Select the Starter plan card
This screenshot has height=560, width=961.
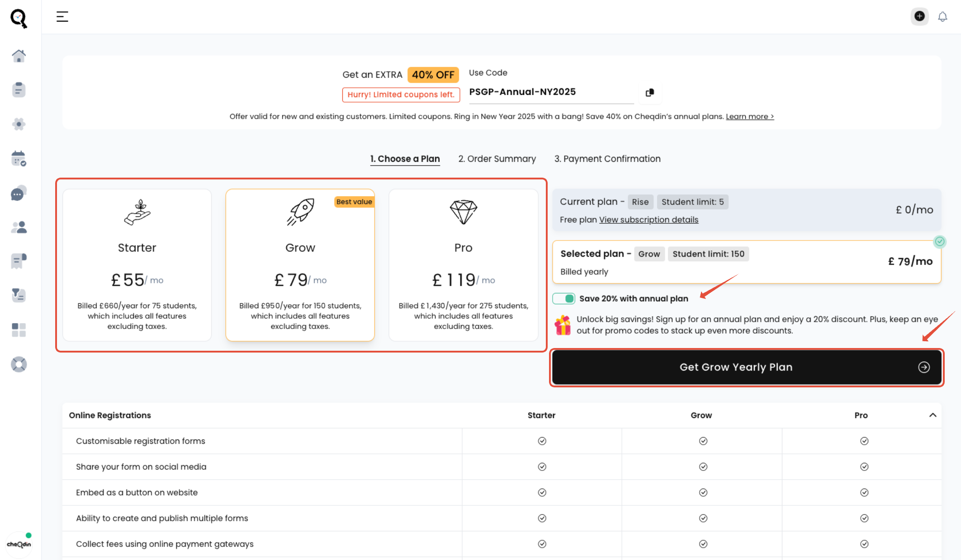tap(137, 265)
